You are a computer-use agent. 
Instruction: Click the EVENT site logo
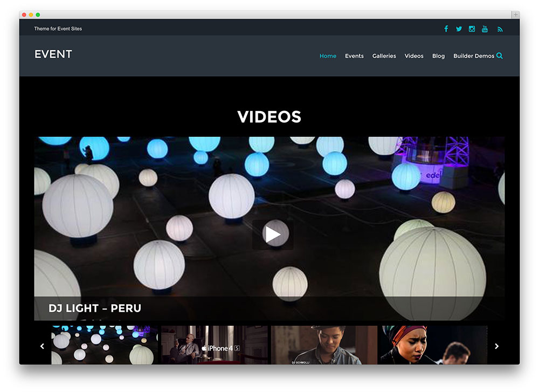pyautogui.click(x=53, y=54)
